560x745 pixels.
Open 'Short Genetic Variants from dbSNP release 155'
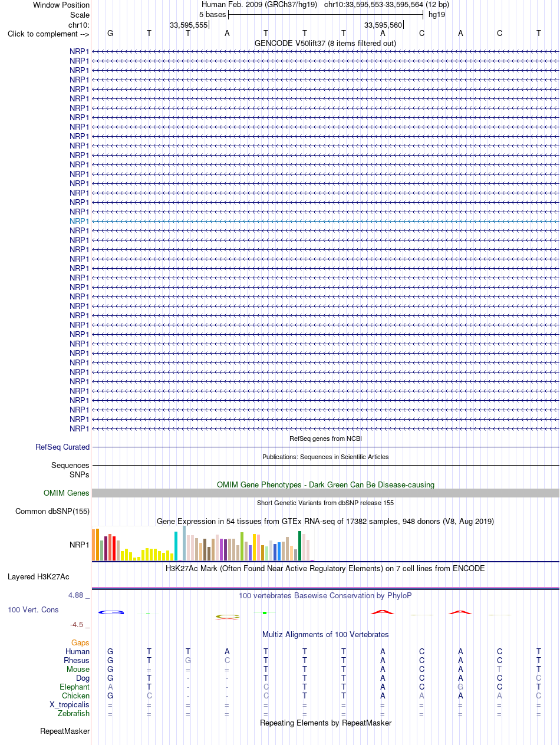pos(325,503)
